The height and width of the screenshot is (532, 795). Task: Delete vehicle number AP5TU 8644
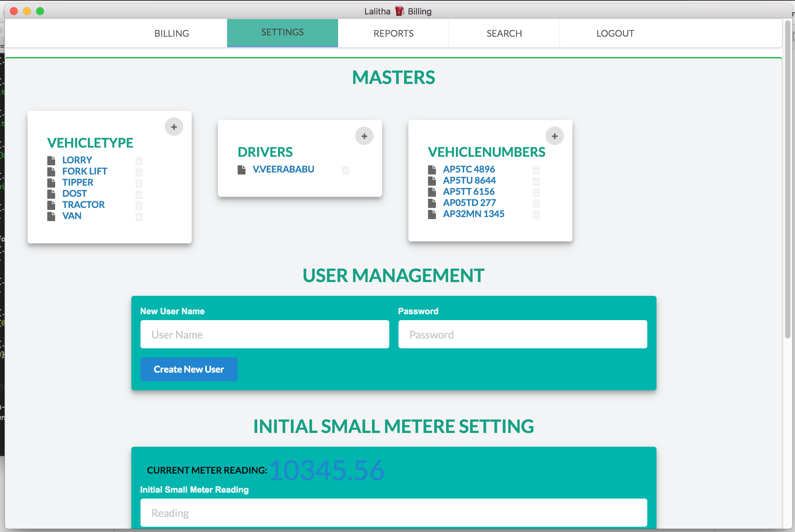[536, 181]
